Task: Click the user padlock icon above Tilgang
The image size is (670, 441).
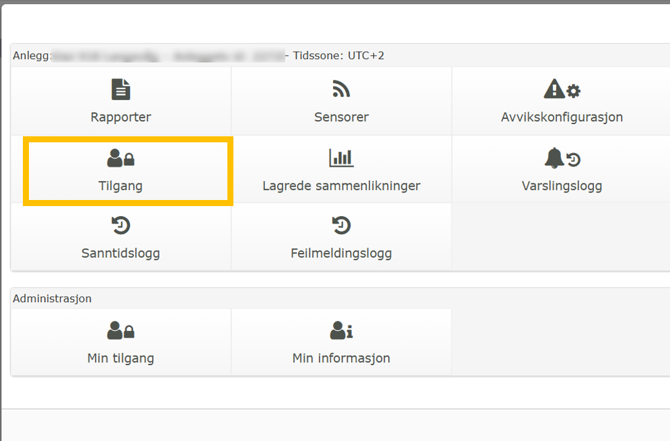Action: (121, 159)
